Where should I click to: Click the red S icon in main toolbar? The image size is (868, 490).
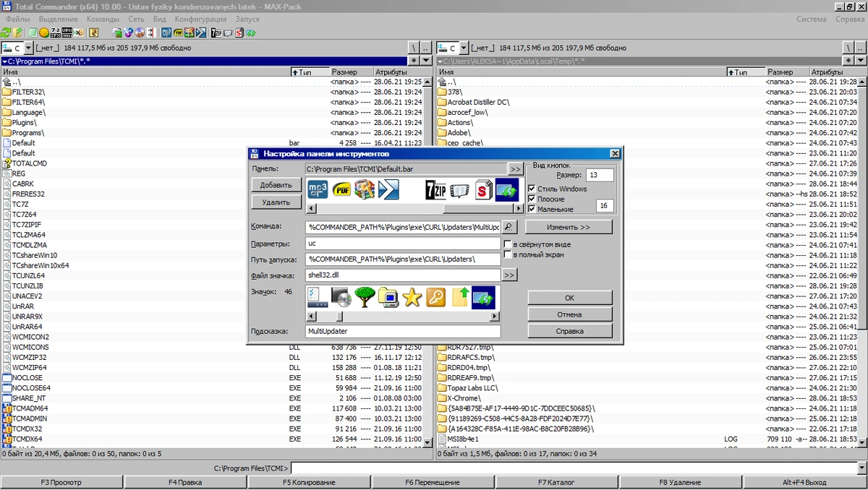(239, 33)
